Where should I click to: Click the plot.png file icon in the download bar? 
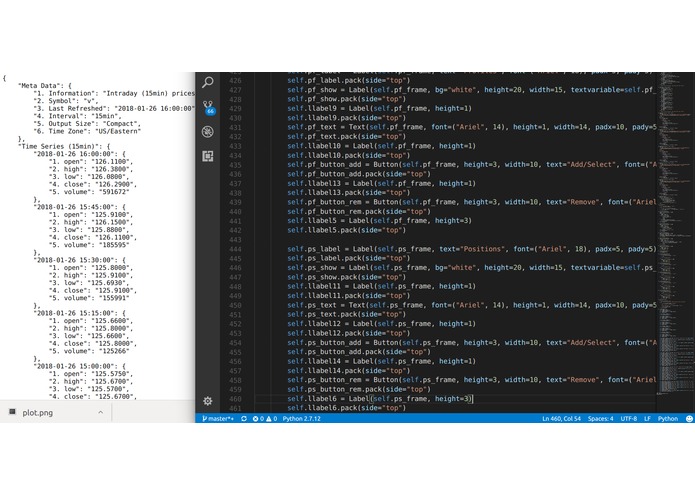(x=12, y=412)
